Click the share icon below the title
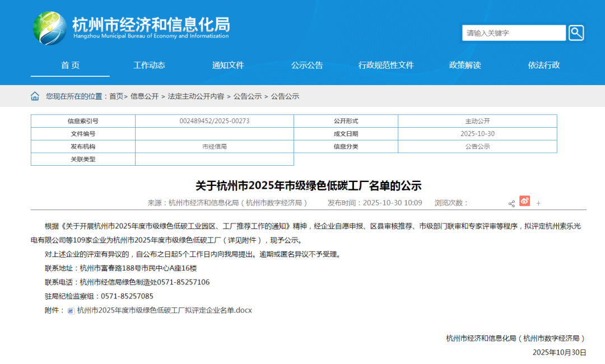This screenshot has height=364, width=605. (x=511, y=203)
